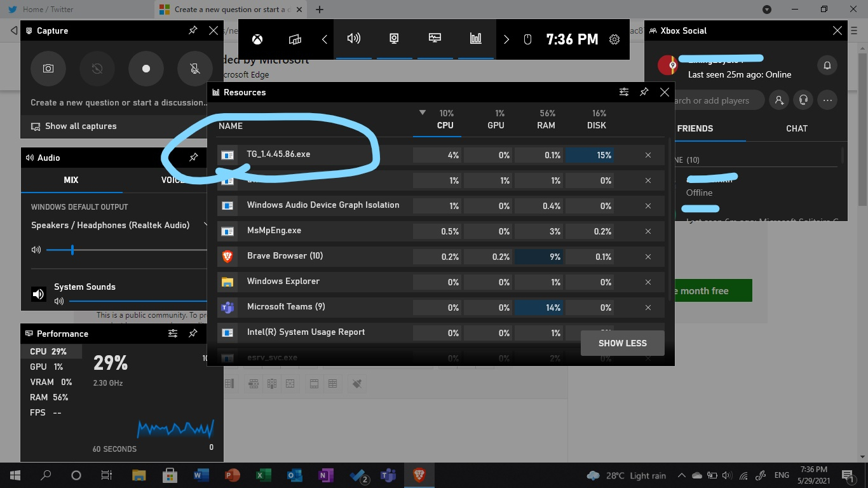This screenshot has width=868, height=488.
Task: Record last 30 seconds button
Action: pos(97,68)
